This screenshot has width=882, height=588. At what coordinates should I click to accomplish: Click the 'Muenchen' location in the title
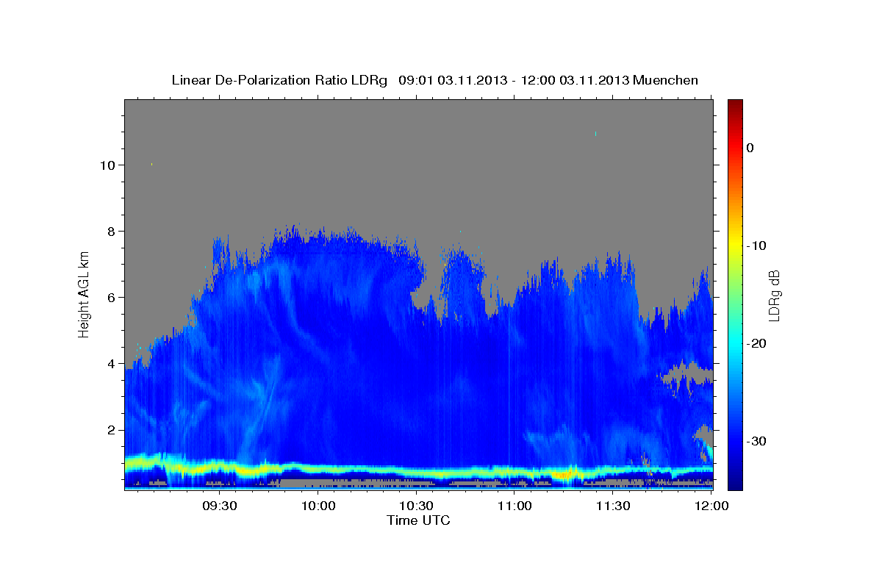[666, 80]
